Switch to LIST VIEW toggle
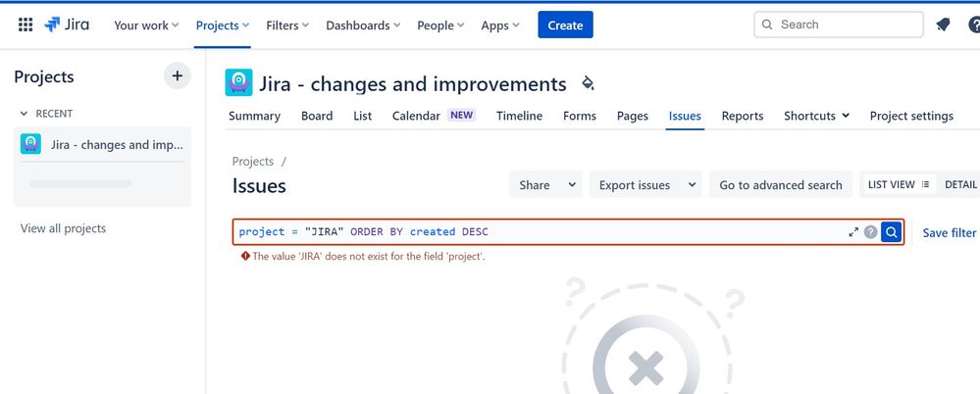 [899, 185]
